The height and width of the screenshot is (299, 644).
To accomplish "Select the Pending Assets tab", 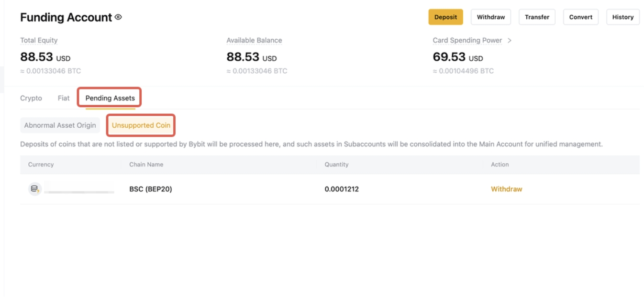I will pyautogui.click(x=110, y=98).
